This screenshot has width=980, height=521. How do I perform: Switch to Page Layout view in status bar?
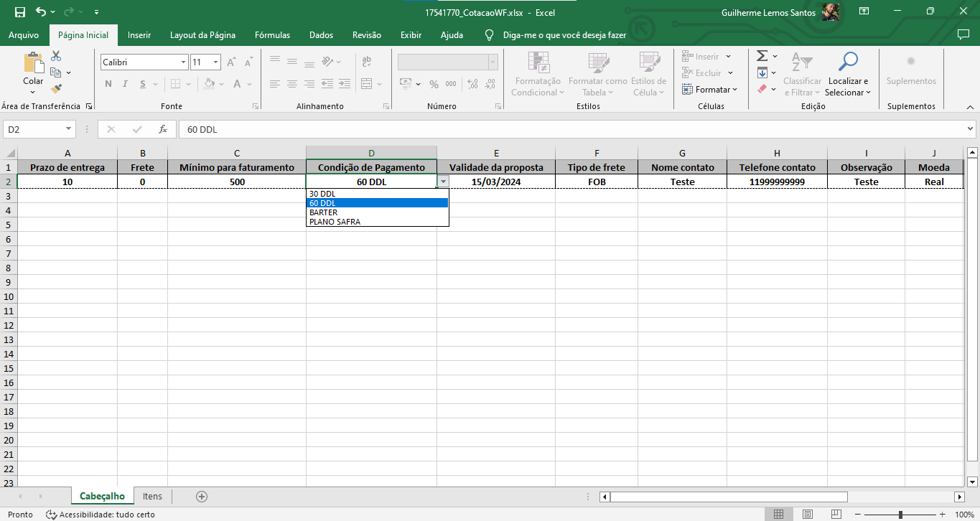[808, 515]
